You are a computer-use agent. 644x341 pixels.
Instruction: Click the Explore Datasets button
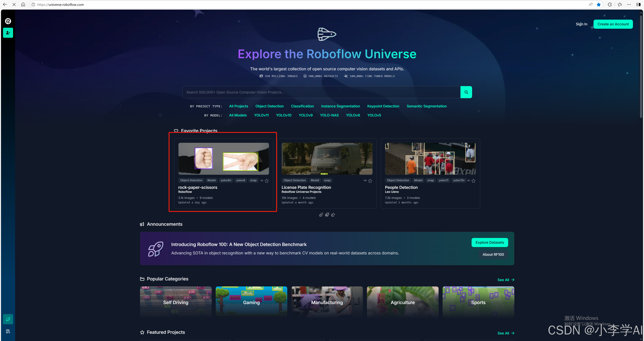(x=490, y=242)
